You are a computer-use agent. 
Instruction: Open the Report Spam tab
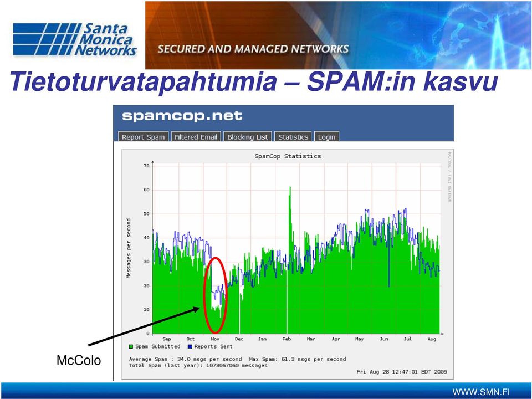(143, 137)
